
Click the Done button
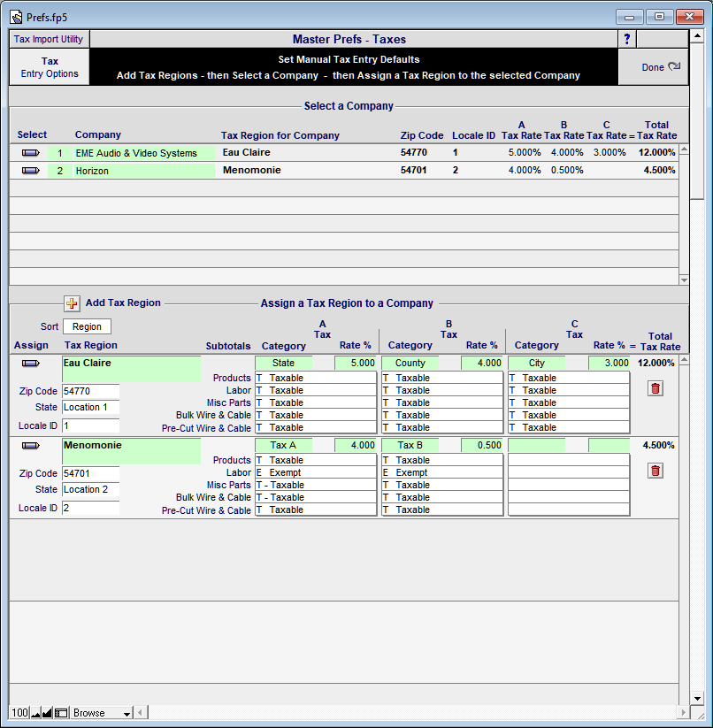(x=653, y=67)
